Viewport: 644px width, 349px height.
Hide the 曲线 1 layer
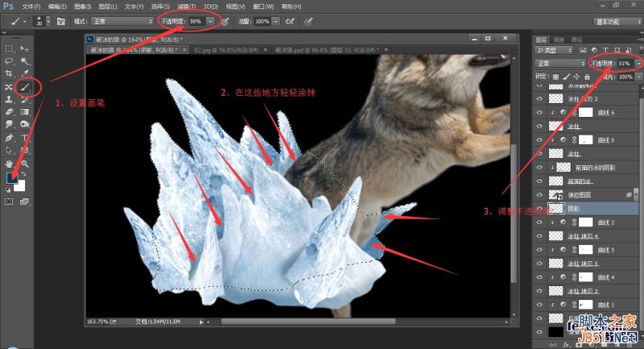(539, 305)
